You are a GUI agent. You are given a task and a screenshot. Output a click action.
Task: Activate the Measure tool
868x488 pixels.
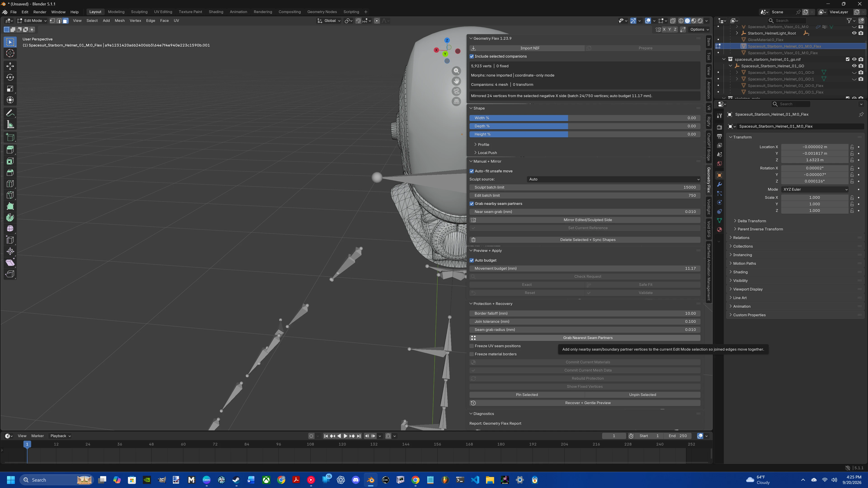[10, 125]
